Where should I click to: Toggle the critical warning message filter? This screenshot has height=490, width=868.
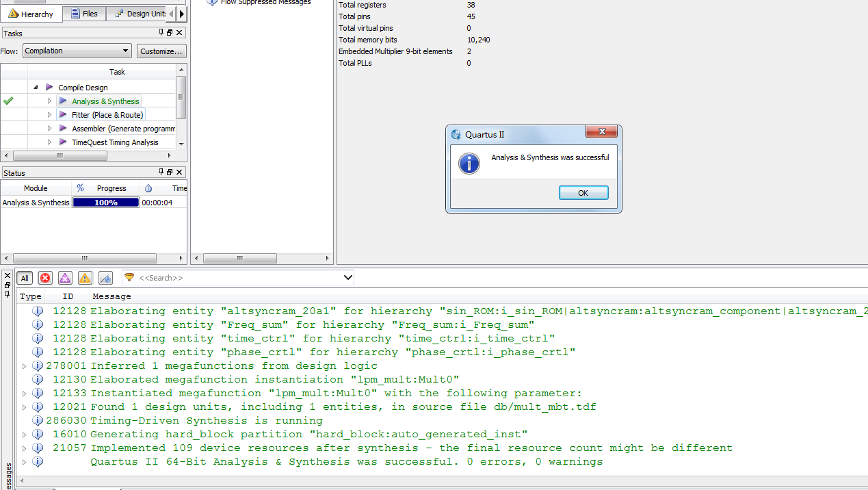(x=65, y=278)
